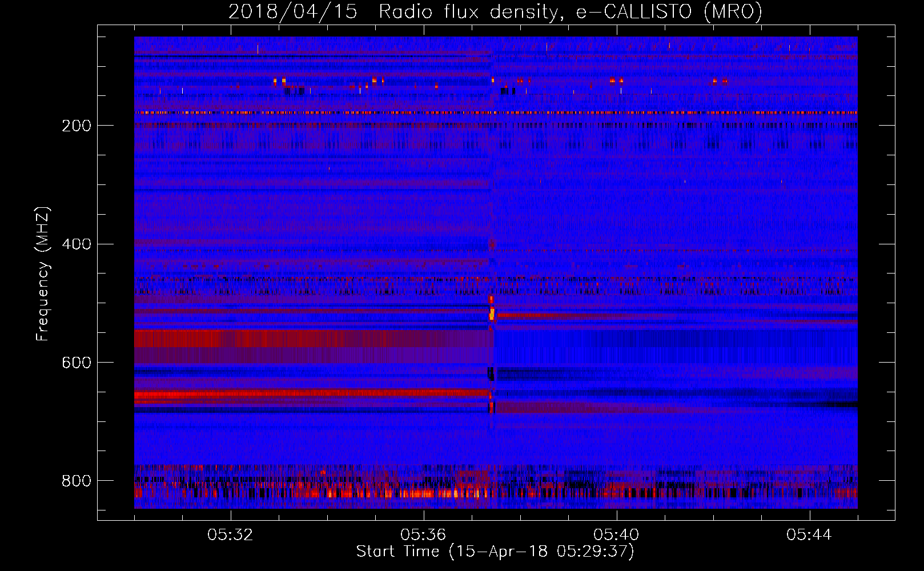
Task: Click the 05:40 time tick label
Action: coord(616,535)
